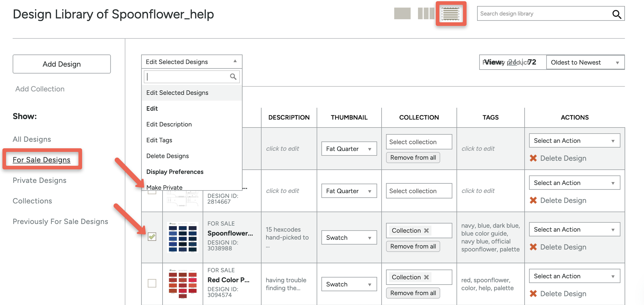Open Select an Action for Red Color row
This screenshot has height=305, width=644.
575,276
